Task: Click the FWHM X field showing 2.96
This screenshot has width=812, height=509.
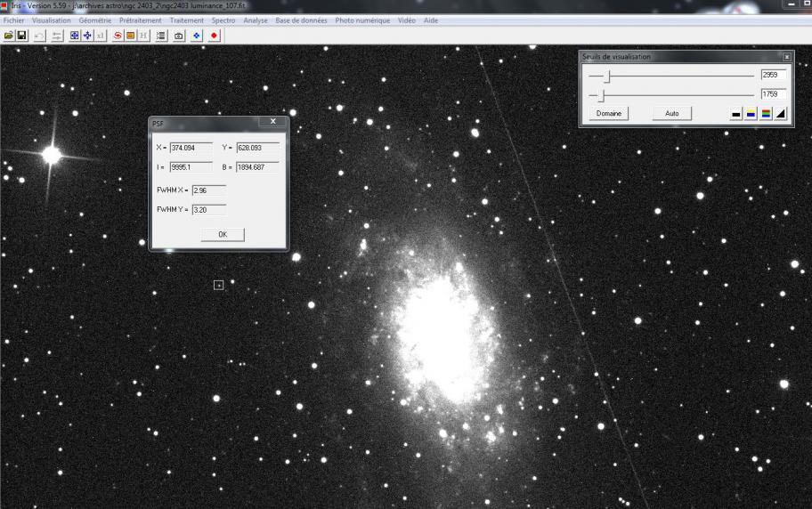Action: tap(209, 190)
